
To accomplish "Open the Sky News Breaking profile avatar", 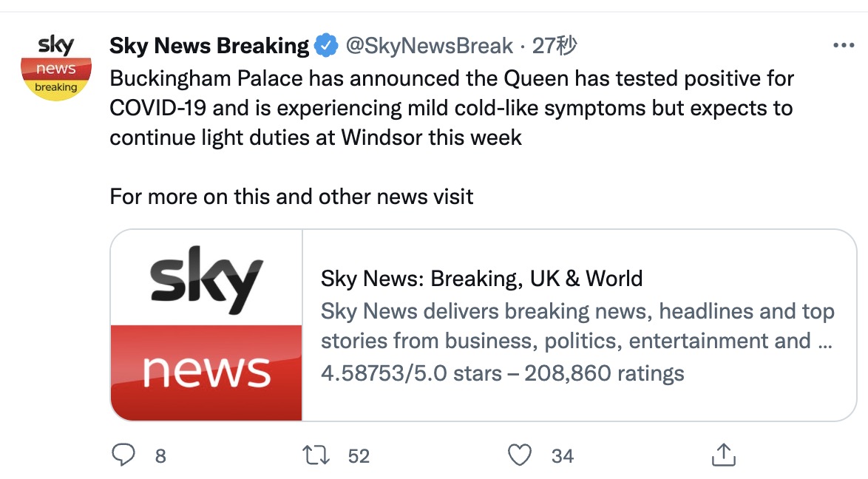I will tap(56, 67).
